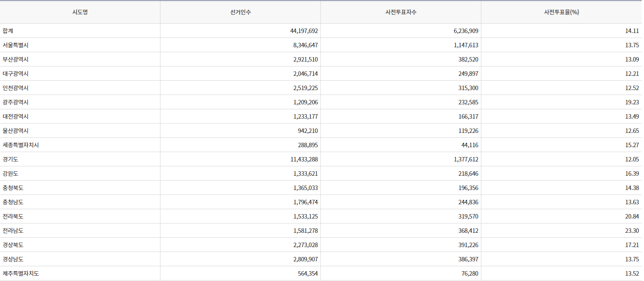
Task: Click the 제주특별자치도 row name
Action: coord(21,273)
